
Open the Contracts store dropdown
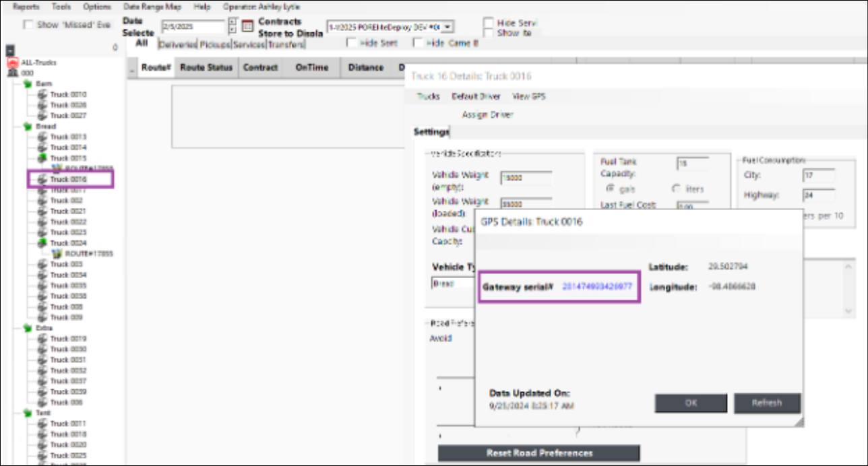[449, 27]
